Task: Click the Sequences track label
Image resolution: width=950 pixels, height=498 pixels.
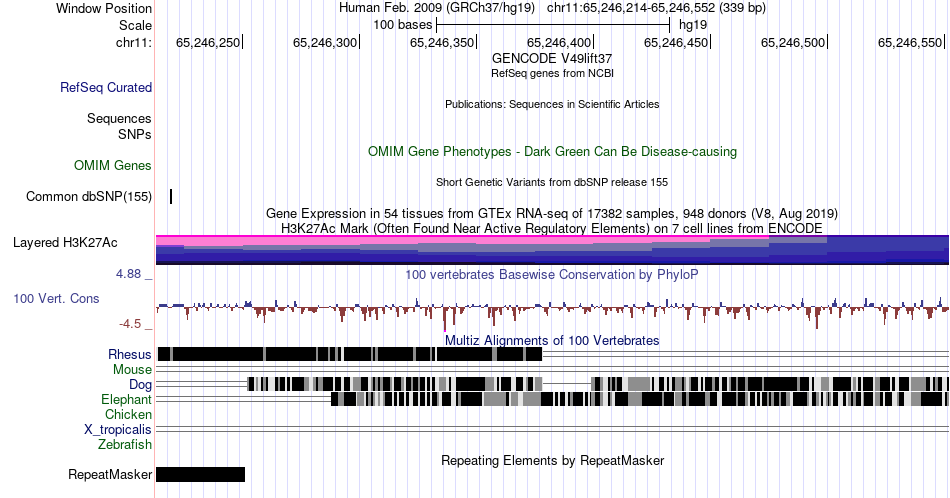Action: pos(119,118)
